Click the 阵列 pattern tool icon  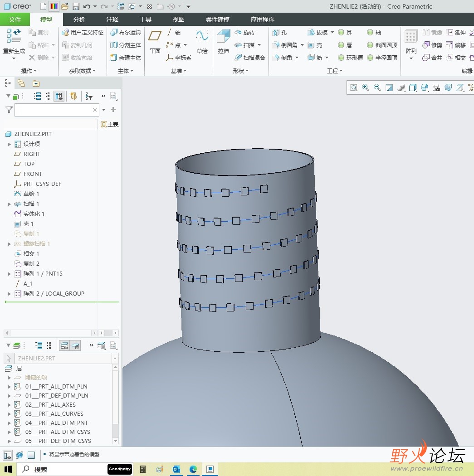click(411, 37)
